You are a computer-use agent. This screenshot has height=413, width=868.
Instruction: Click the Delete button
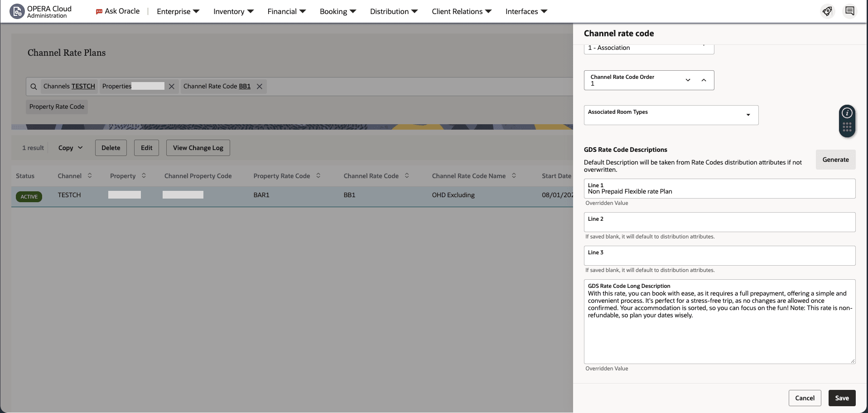pyautogui.click(x=111, y=148)
